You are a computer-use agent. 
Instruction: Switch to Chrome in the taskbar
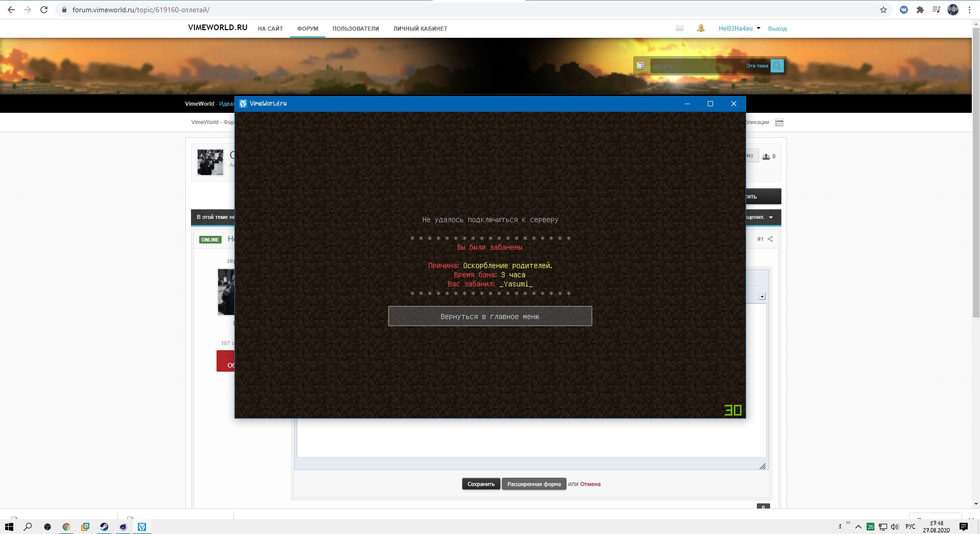[66, 527]
